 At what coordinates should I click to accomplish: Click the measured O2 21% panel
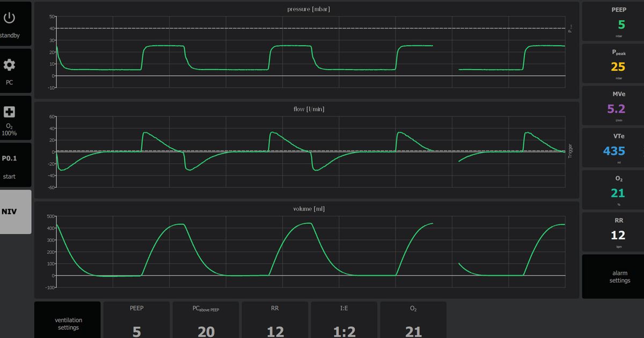[613, 190]
